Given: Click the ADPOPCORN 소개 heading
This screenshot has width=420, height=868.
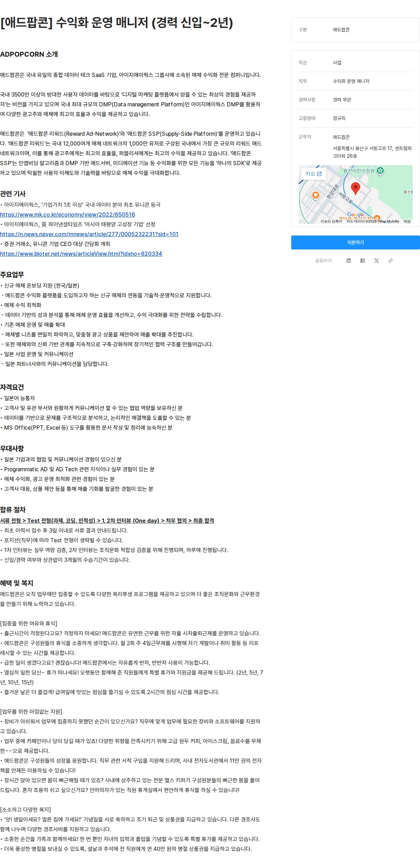Looking at the screenshot, I should pos(29,54).
